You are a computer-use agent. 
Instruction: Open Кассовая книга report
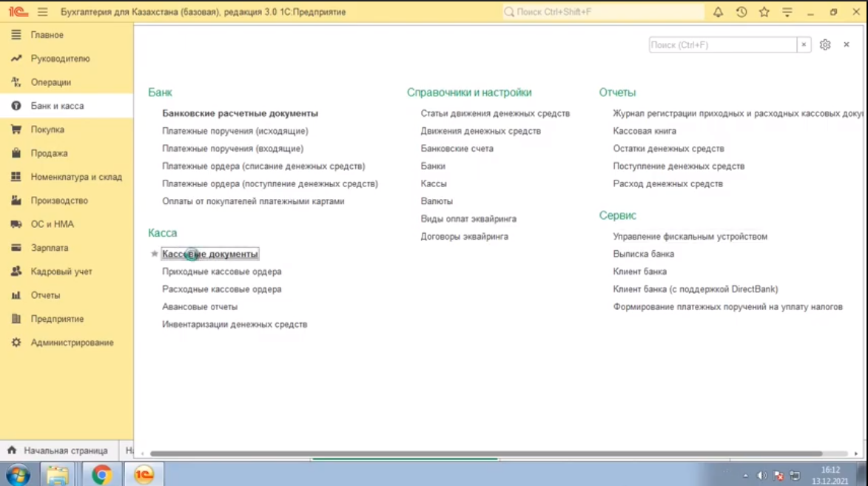tap(645, 131)
